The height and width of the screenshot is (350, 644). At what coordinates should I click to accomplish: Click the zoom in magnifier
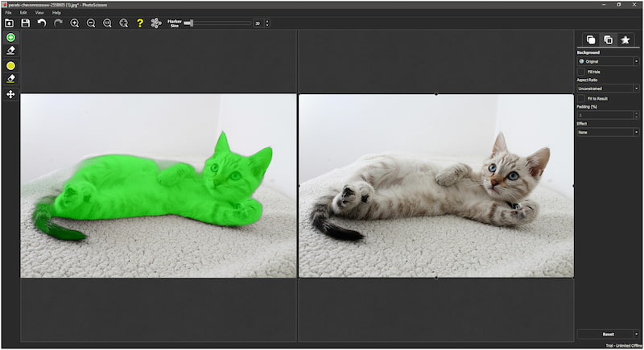75,23
